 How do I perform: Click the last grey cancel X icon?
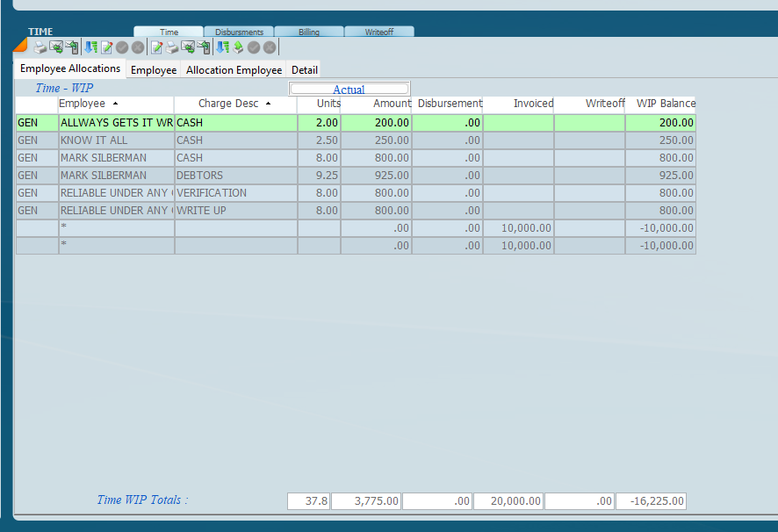(270, 47)
